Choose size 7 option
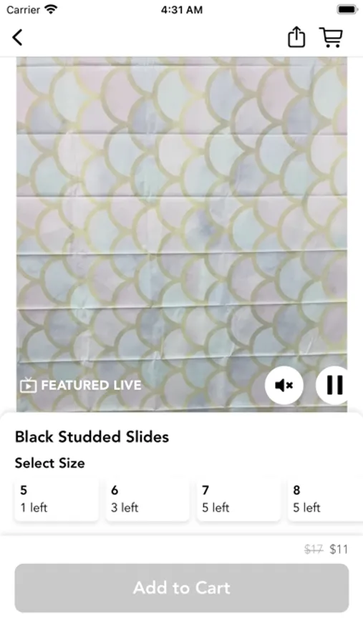The width and height of the screenshot is (363, 644). click(239, 499)
